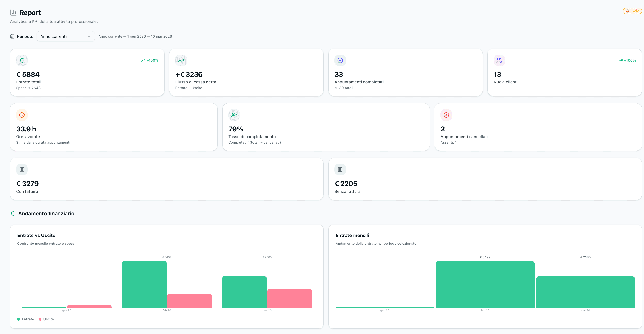Click the mar 26 pink Uscite bar
Screen dimensions: 644x334
click(x=289, y=298)
